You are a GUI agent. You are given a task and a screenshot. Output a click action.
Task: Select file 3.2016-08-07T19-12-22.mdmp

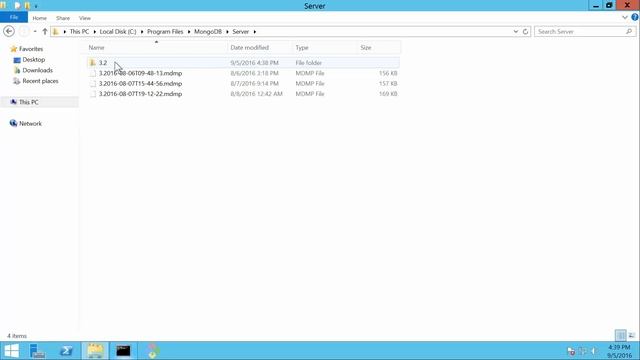(x=140, y=94)
